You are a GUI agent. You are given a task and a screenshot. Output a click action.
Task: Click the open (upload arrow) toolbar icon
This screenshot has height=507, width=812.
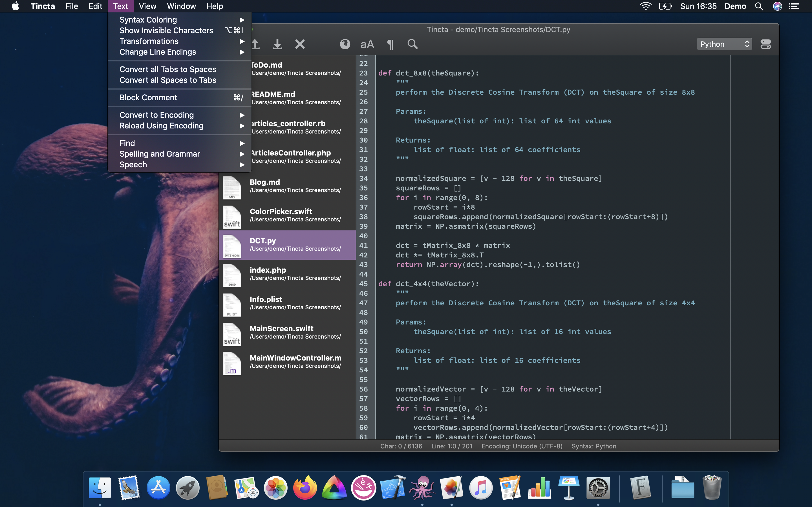[256, 44]
